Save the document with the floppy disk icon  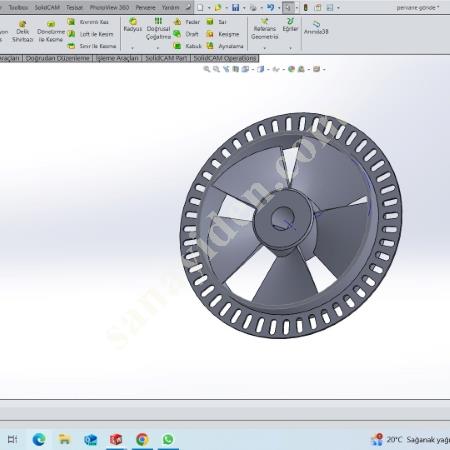236,7
